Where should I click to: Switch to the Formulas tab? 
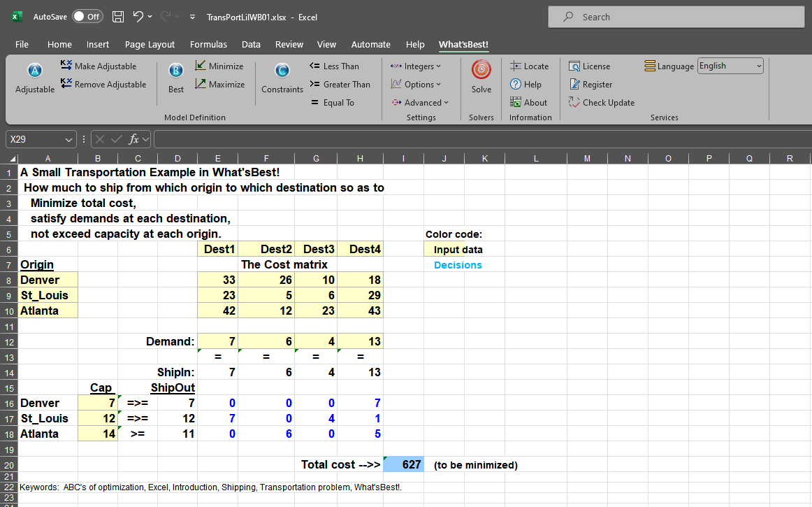tap(208, 44)
